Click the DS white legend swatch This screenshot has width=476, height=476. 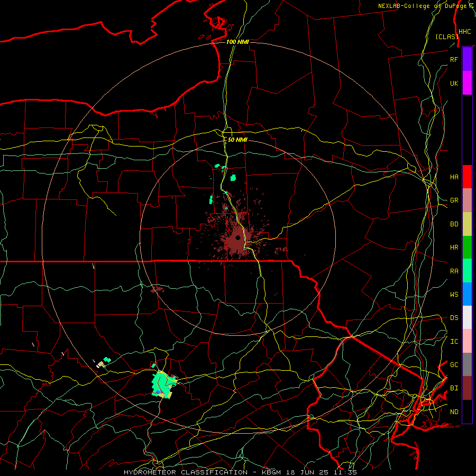click(467, 317)
